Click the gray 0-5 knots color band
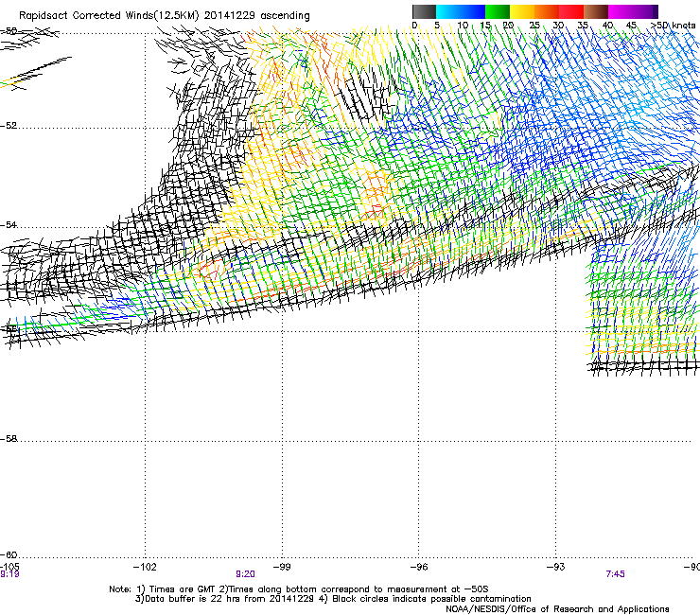Image resolution: width=700 pixels, height=615 pixels. (424, 11)
